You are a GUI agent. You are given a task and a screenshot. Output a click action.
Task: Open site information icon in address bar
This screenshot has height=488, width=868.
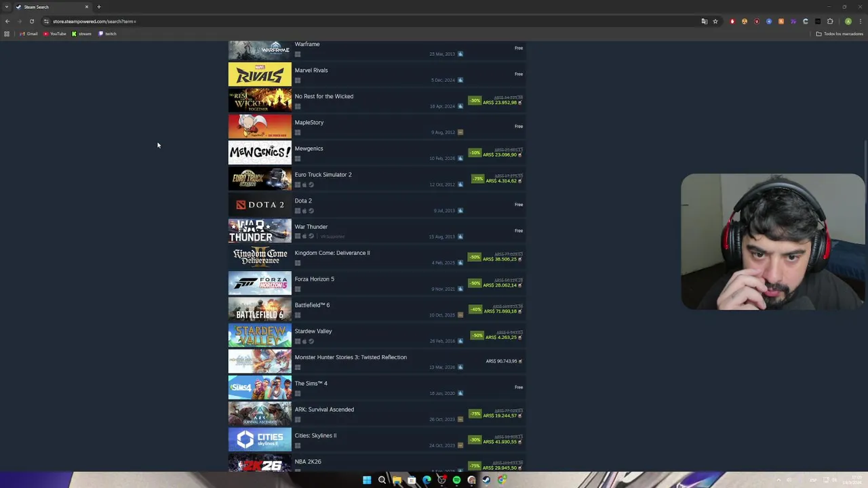coord(46,21)
